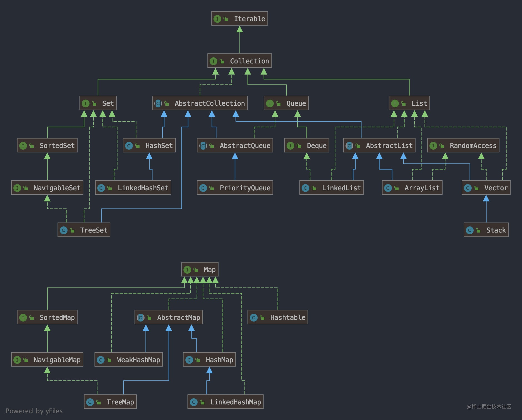
Task: Click the class icon on the HashSet node
Action: (x=129, y=145)
